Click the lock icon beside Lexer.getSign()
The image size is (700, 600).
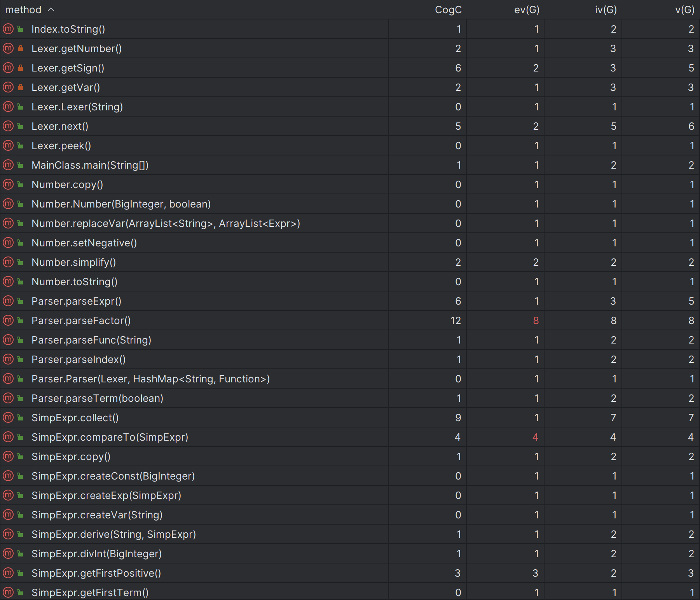pyautogui.click(x=21, y=68)
